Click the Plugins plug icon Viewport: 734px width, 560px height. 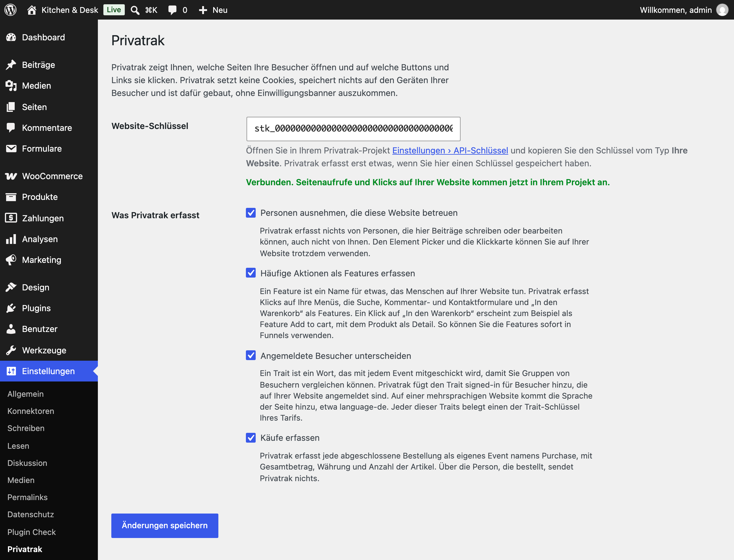tap(11, 308)
